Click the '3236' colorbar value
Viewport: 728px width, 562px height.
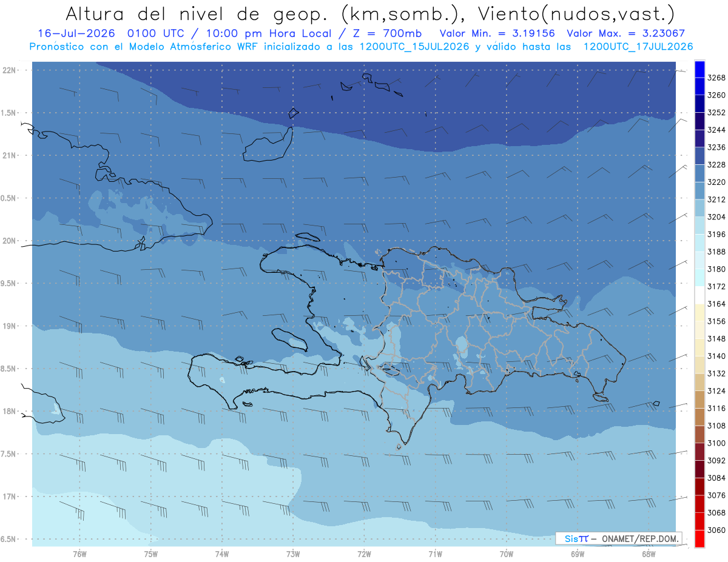716,147
